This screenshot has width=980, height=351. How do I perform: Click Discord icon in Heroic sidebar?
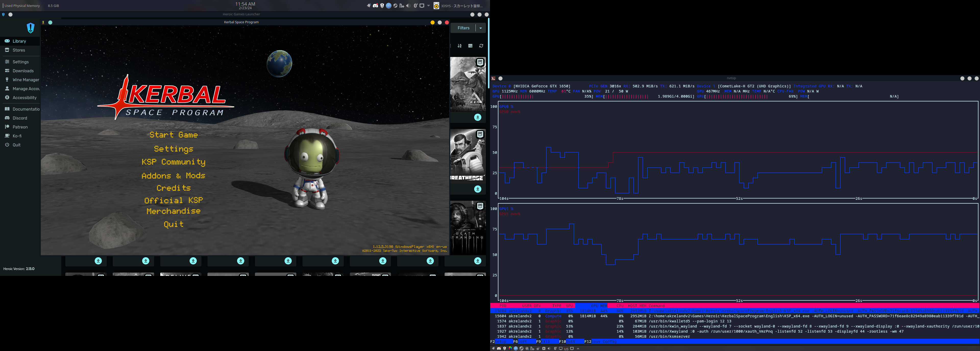7,118
